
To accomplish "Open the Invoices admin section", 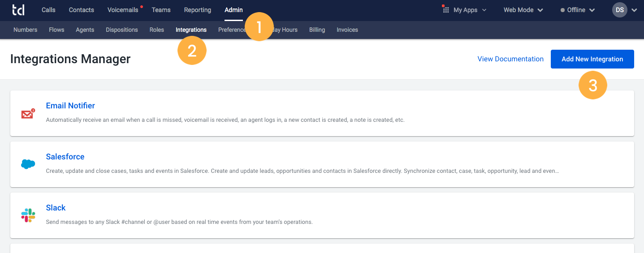I will (347, 30).
